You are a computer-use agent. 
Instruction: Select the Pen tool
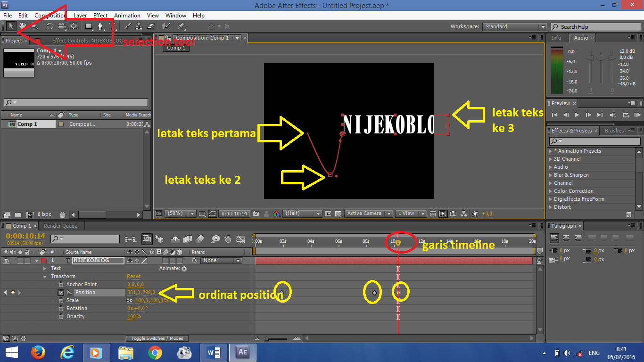click(101, 26)
